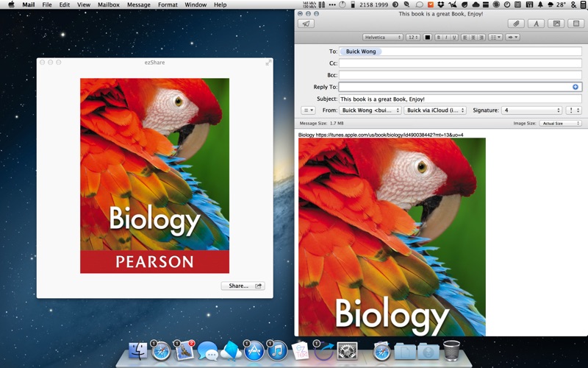Viewport: 588px width, 368px height.
Task: Open the Mail menu
Action: point(29,4)
